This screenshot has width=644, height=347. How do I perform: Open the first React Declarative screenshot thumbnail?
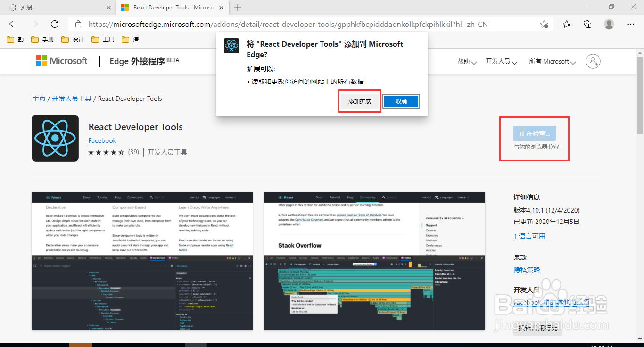click(x=142, y=261)
